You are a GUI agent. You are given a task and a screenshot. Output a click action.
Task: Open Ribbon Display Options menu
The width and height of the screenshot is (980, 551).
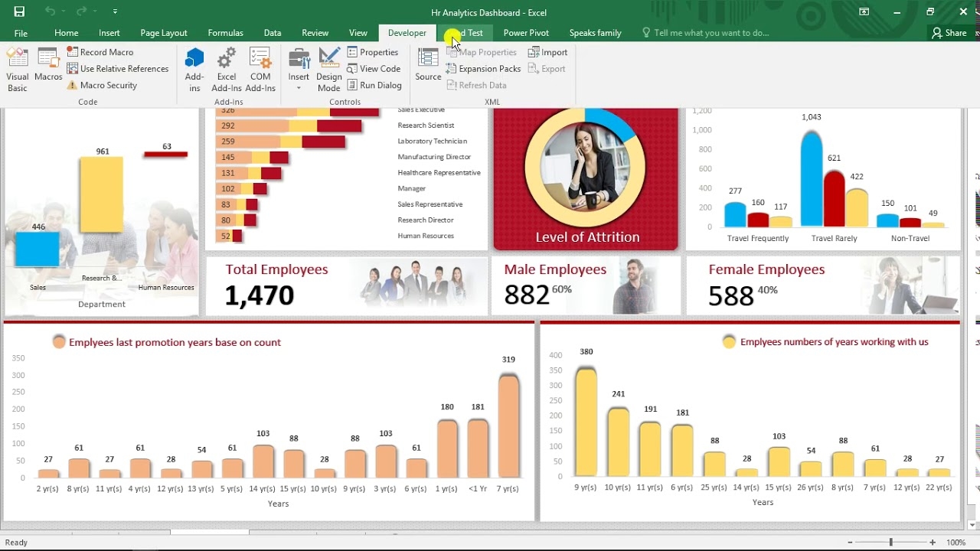[x=864, y=11]
